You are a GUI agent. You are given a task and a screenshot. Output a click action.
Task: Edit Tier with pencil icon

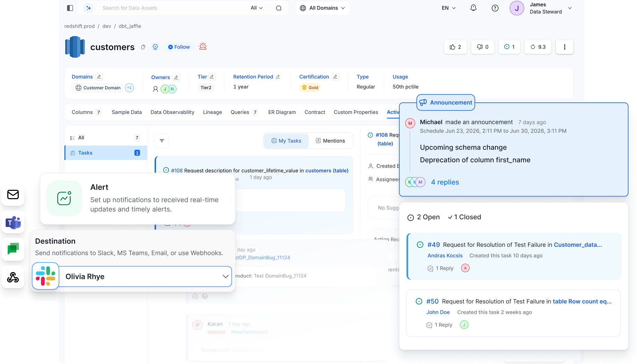(x=212, y=77)
